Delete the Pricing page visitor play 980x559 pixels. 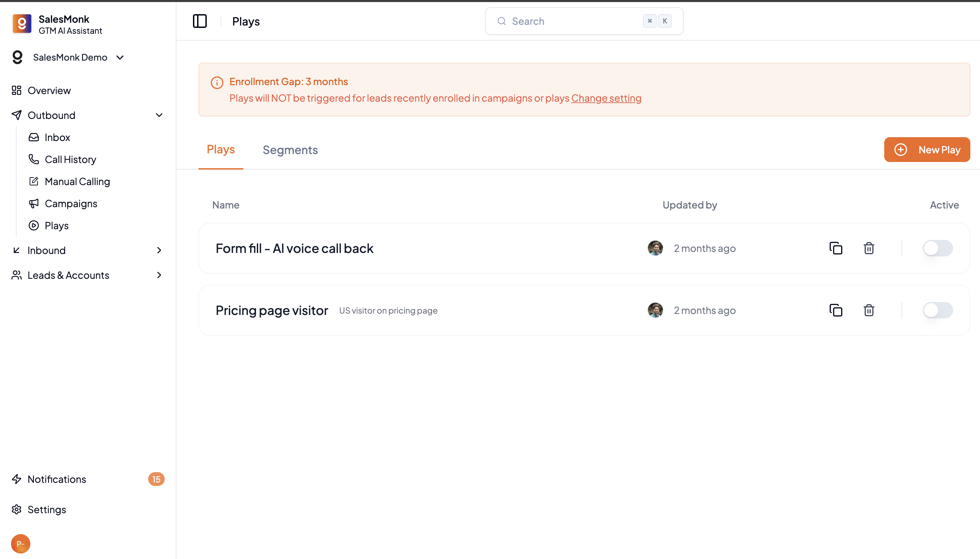[x=869, y=310]
